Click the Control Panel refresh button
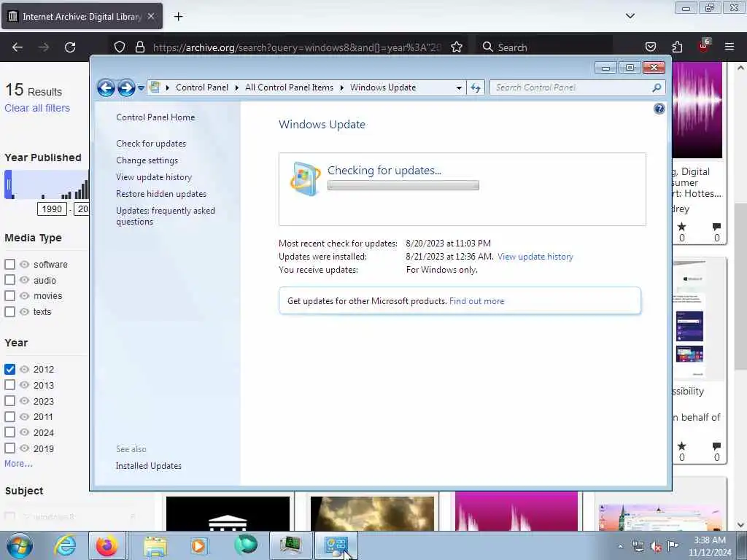 pyautogui.click(x=476, y=87)
